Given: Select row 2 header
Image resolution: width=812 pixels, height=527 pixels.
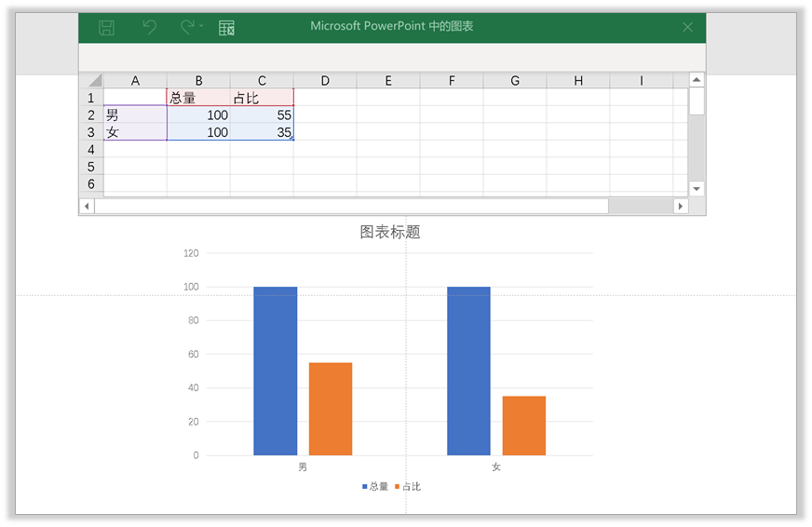Looking at the screenshot, I should (x=91, y=115).
